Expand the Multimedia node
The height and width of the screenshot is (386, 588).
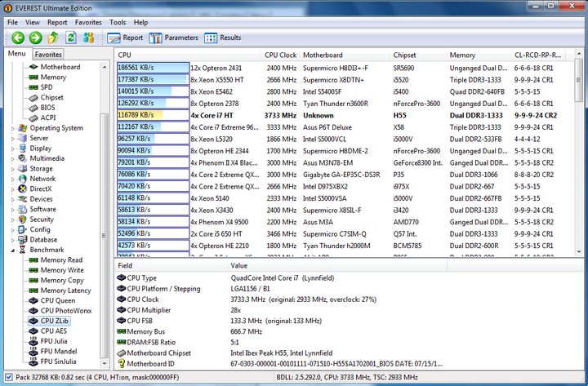12,158
